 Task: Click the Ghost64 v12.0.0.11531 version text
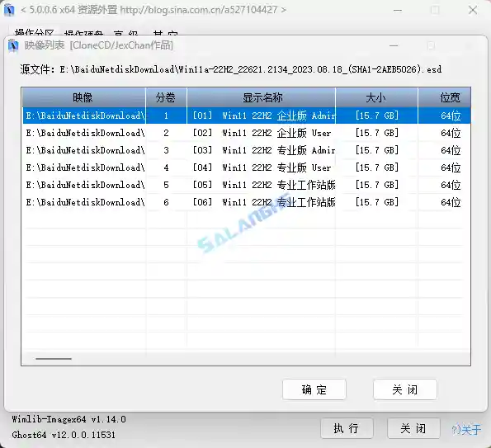pyautogui.click(x=64, y=435)
